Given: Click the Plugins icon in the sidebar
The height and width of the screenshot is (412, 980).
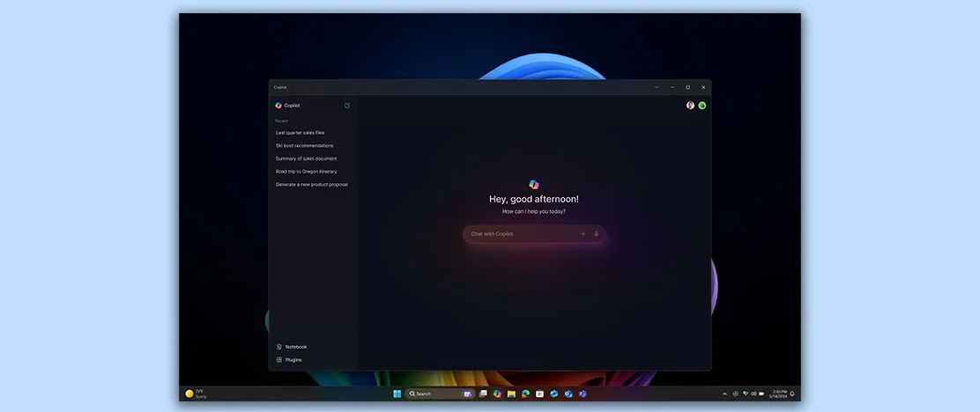Looking at the screenshot, I should pyautogui.click(x=279, y=359).
